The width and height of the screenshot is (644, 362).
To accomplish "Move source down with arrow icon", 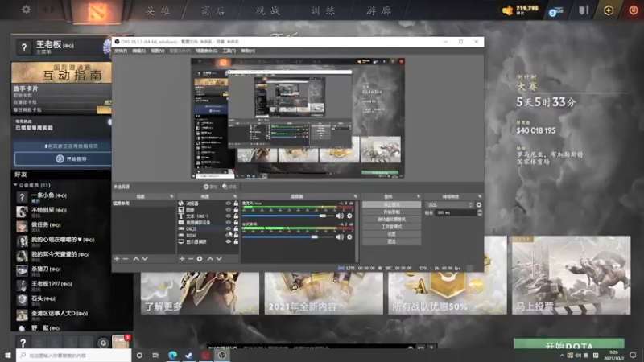I will tap(219, 259).
